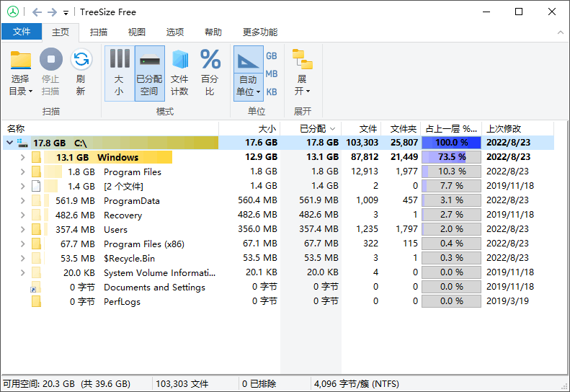This screenshot has height=392, width=570.
Task: Sort by the 大小 column header
Action: click(249, 129)
